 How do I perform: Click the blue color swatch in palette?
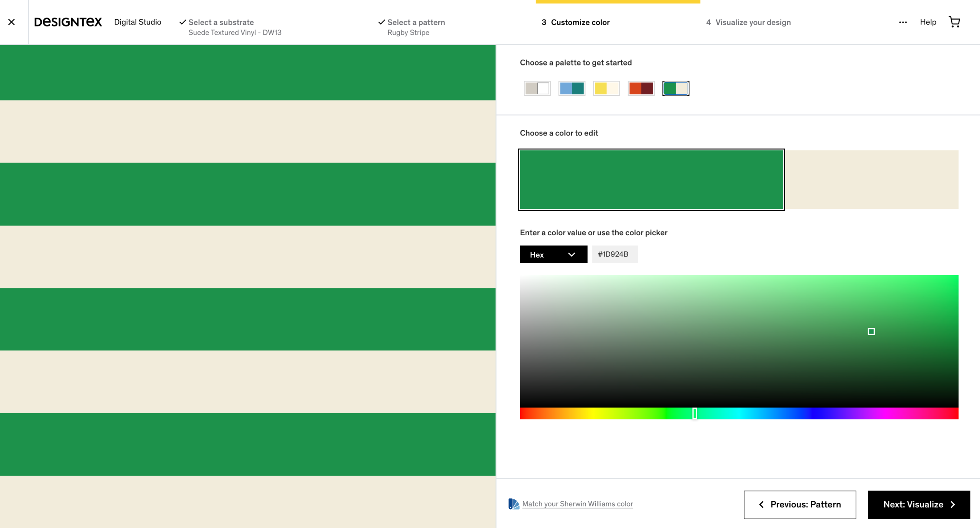(x=571, y=88)
